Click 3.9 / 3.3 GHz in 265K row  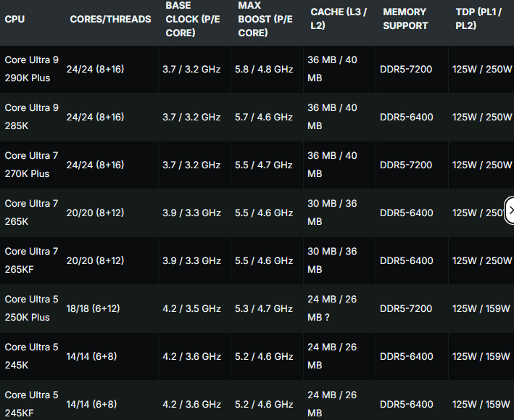point(191,213)
